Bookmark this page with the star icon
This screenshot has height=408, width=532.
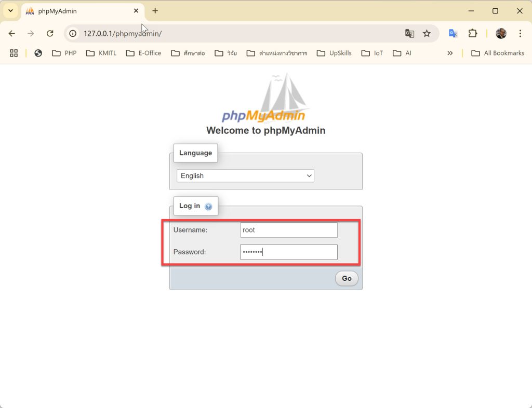click(427, 34)
